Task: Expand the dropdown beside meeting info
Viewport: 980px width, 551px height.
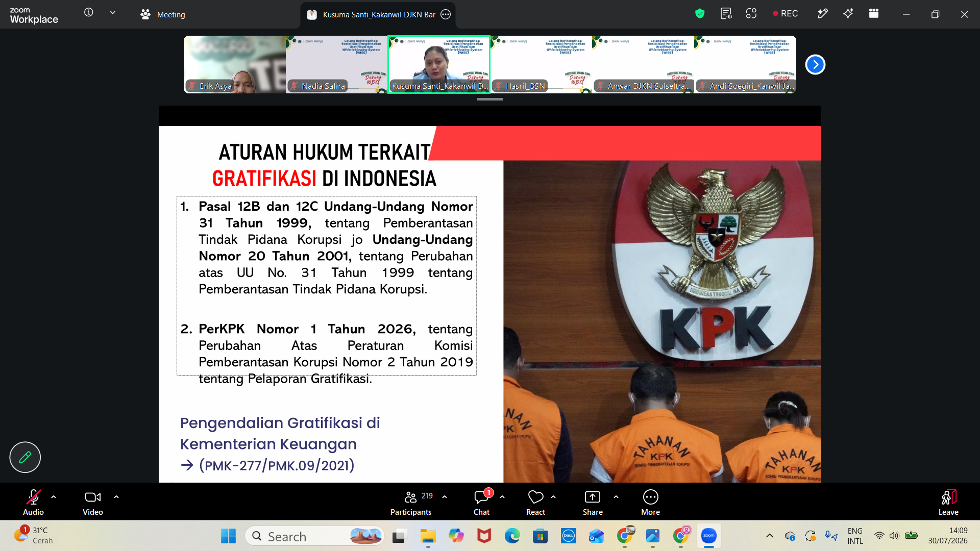Action: click(x=113, y=12)
